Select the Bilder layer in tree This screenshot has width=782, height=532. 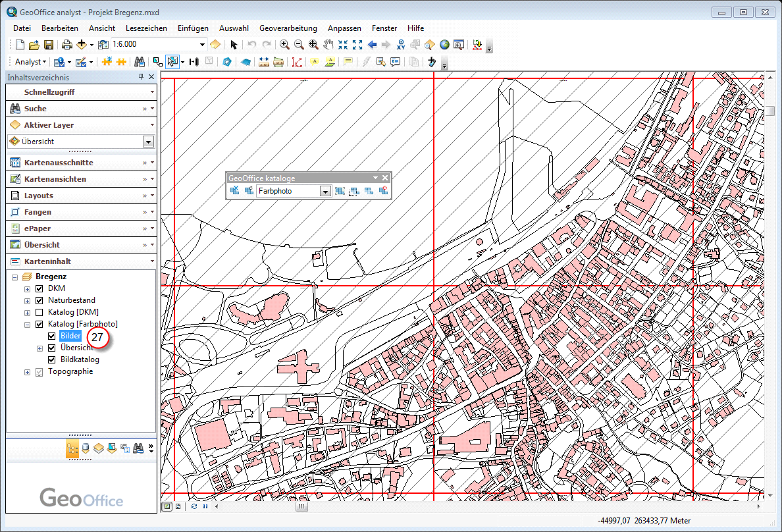tap(70, 336)
